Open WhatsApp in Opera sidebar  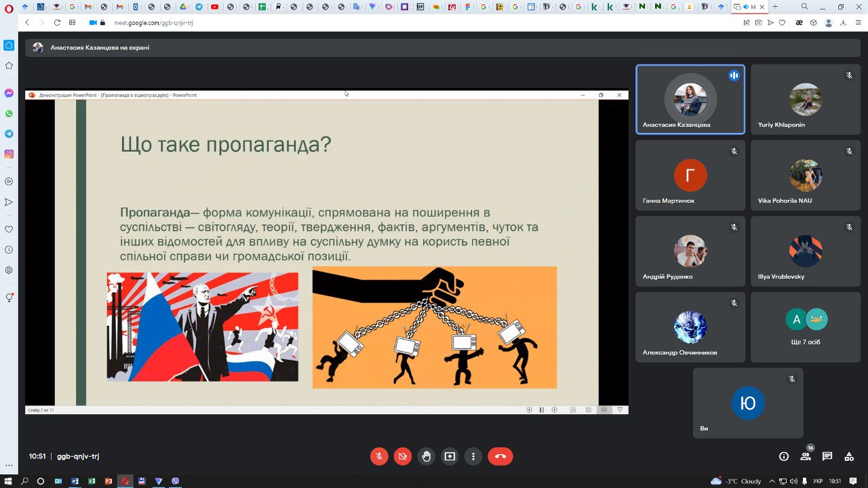[x=9, y=113]
